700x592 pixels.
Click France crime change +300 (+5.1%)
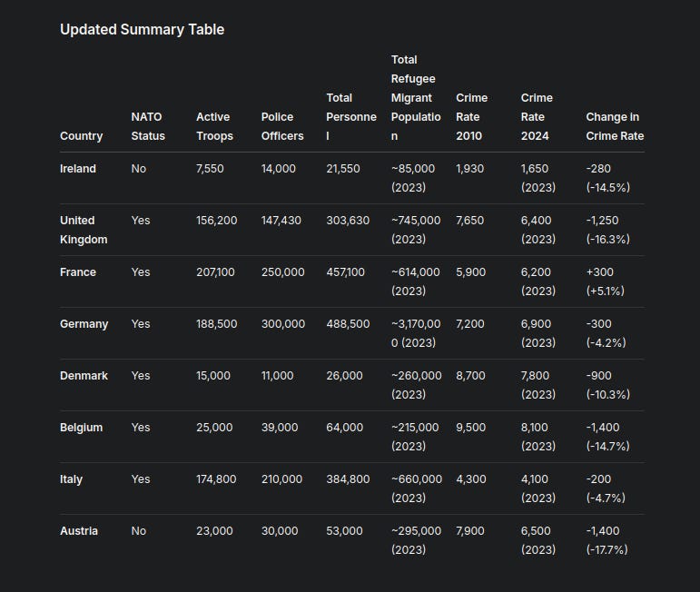pyautogui.click(x=606, y=281)
